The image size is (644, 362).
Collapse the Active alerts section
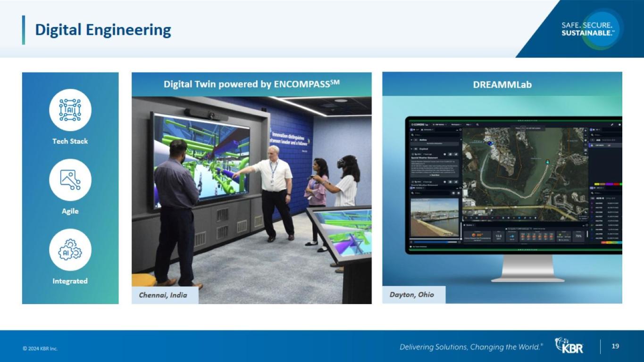(411, 140)
